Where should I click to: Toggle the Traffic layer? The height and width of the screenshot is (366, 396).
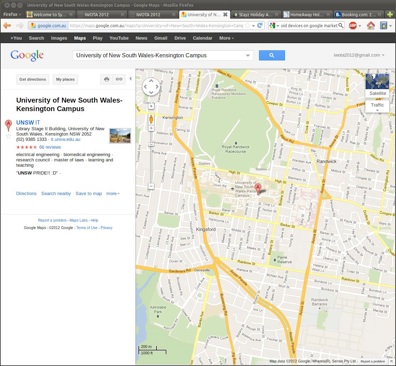(377, 106)
